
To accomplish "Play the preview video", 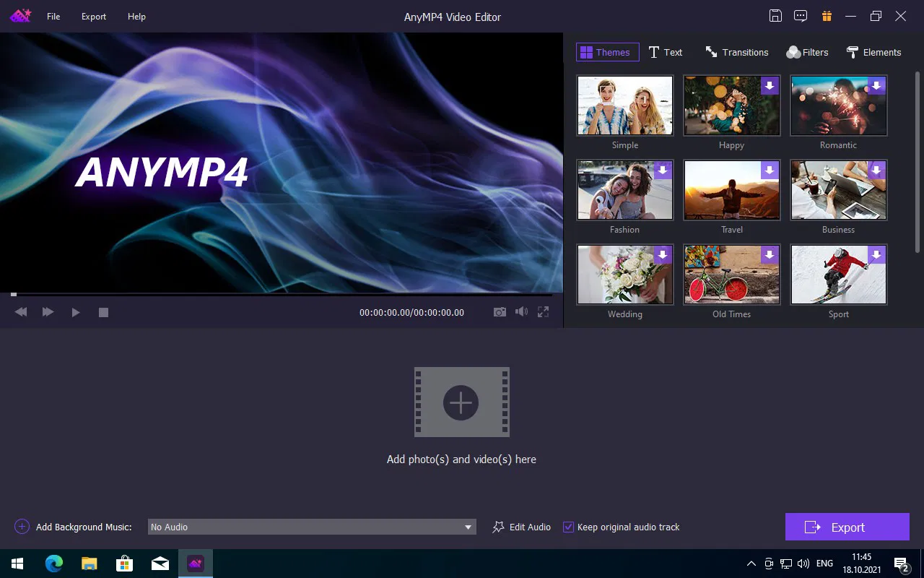I will click(x=76, y=312).
